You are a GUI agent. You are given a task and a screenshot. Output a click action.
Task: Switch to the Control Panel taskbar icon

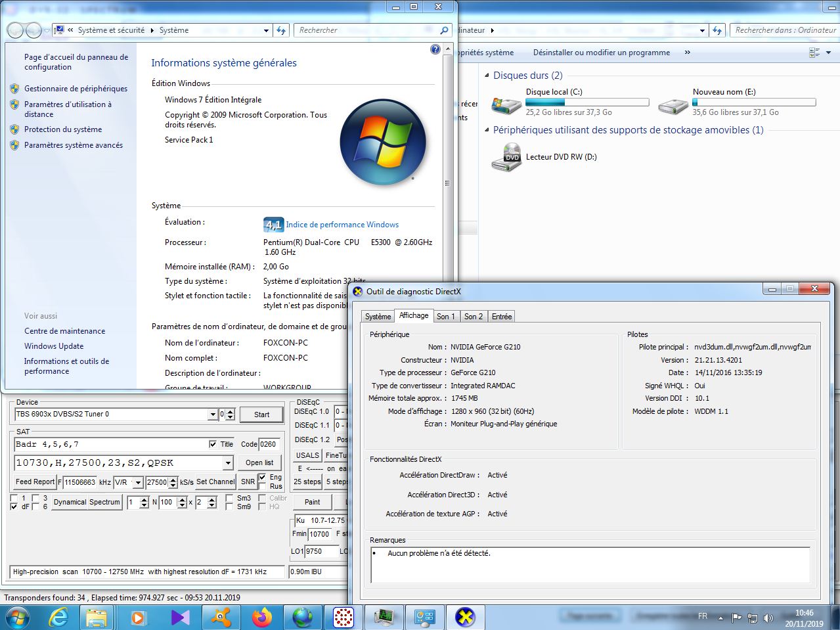(426, 618)
